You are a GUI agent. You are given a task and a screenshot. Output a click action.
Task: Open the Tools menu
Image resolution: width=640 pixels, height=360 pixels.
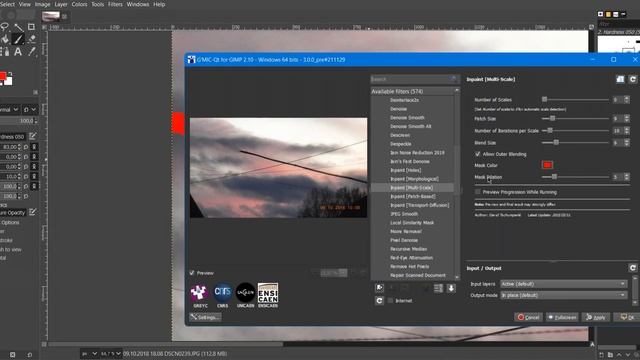coord(97,4)
